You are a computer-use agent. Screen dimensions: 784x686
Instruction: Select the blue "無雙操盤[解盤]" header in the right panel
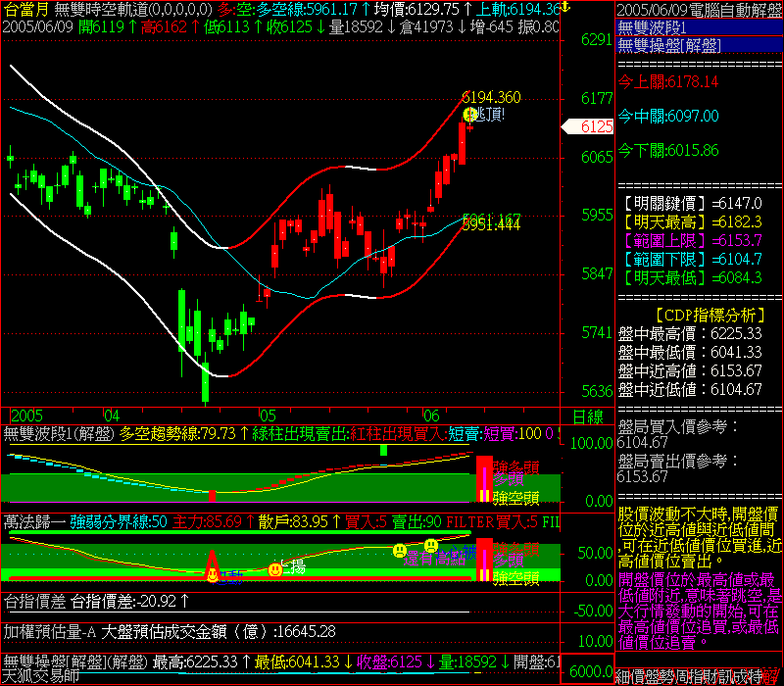click(x=700, y=45)
